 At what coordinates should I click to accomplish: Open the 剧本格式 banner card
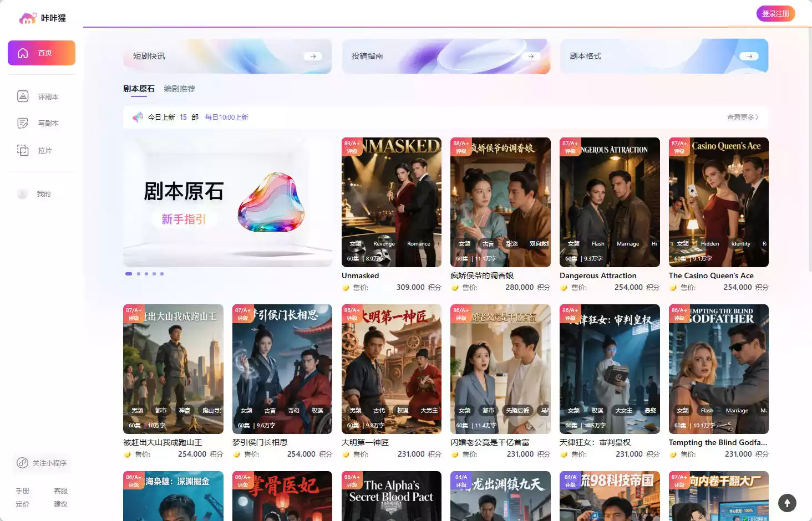[x=664, y=56]
